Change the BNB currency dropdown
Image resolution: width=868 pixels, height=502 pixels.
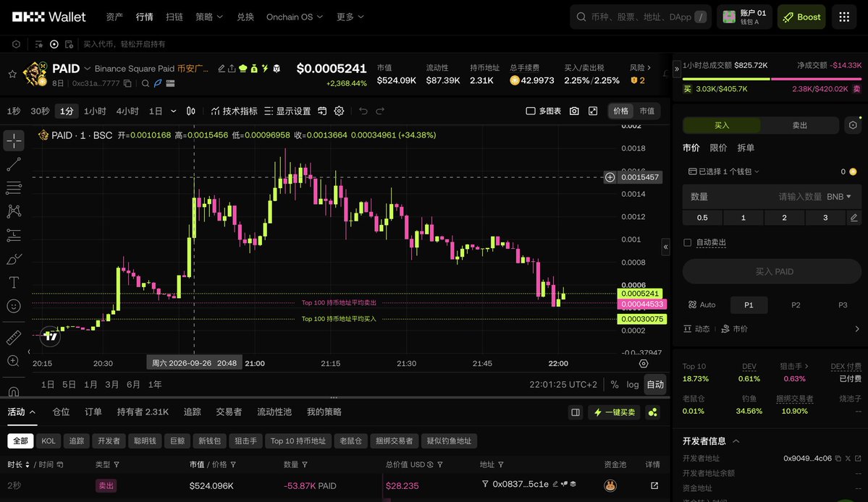[838, 197]
